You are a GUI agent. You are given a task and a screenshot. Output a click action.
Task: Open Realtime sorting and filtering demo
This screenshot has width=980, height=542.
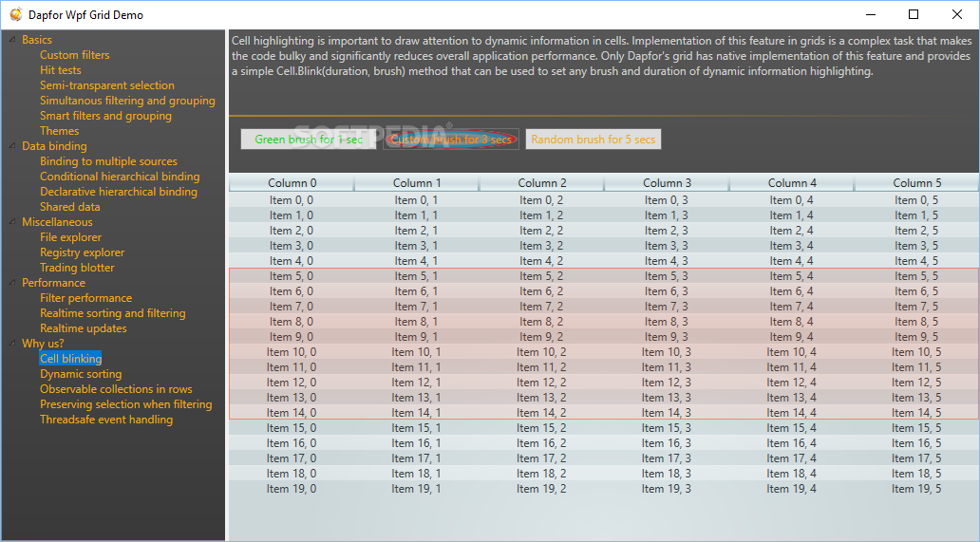[x=112, y=313]
